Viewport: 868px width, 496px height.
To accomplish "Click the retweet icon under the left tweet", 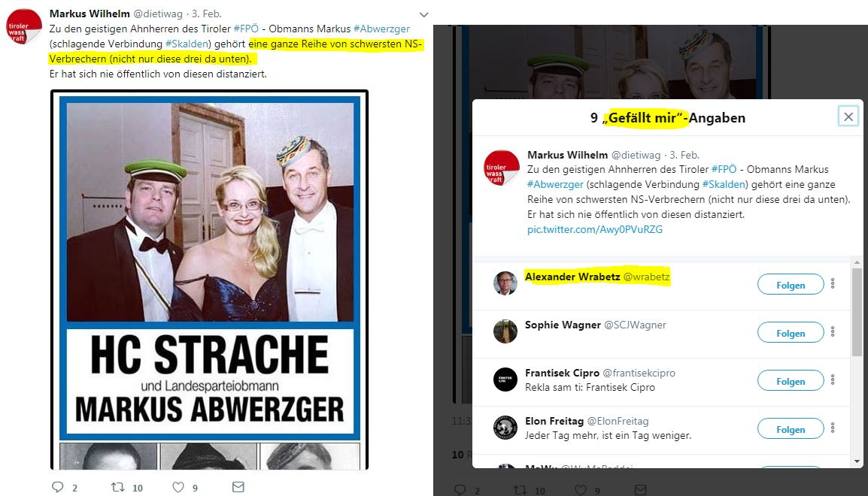I will point(118,487).
